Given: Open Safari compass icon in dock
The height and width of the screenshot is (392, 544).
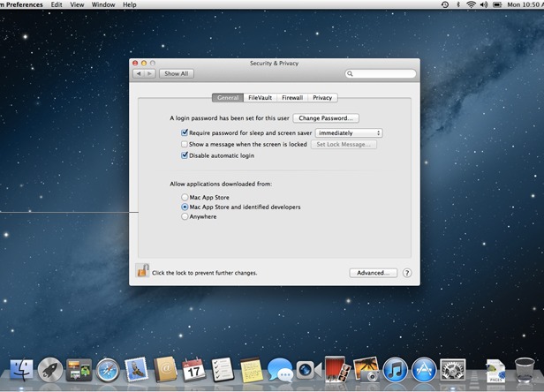Looking at the screenshot, I should click(108, 370).
